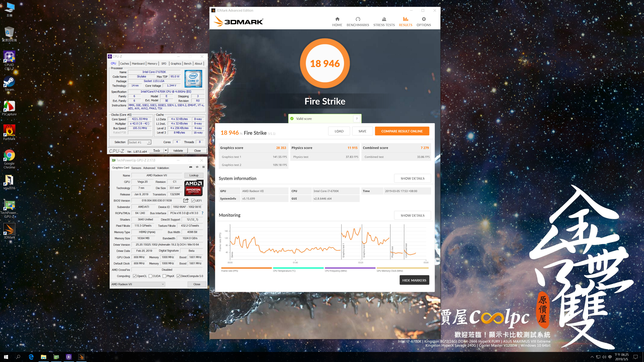
Task: Open the notification center icon in taskbar
Action: click(x=636, y=357)
